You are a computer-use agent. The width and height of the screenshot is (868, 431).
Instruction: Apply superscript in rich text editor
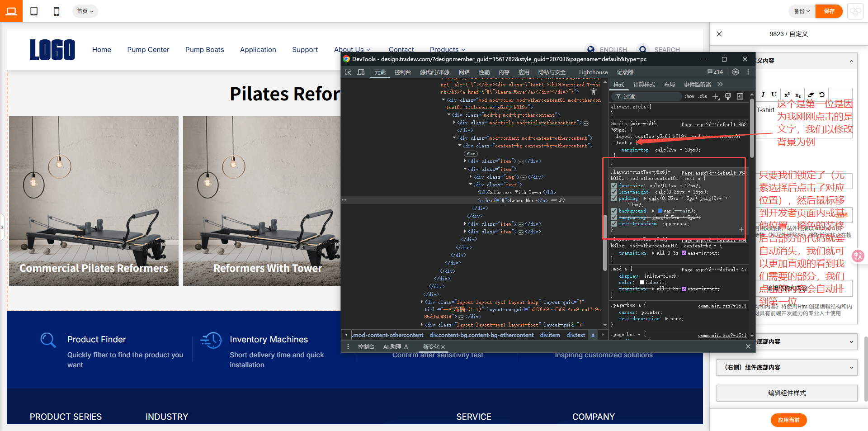tap(787, 95)
